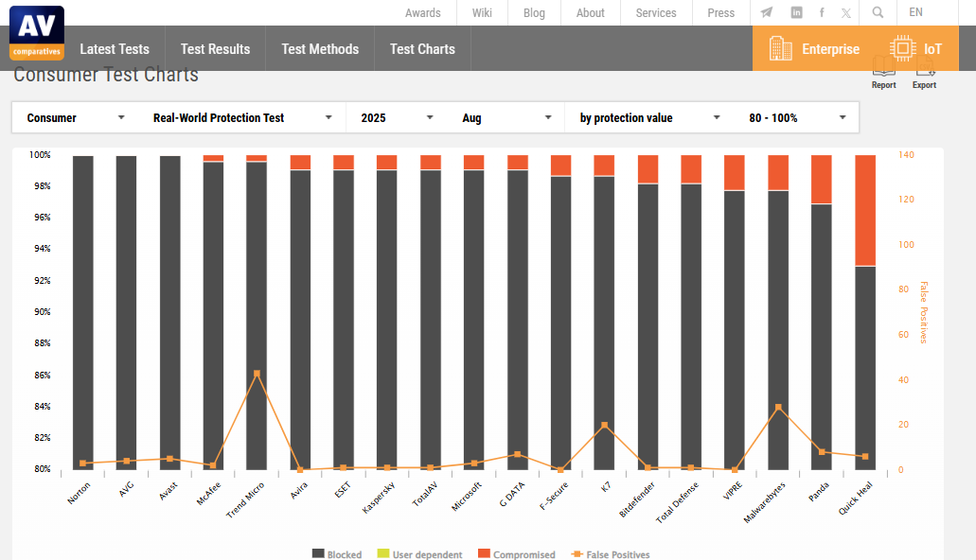Click the Malwarebytes false positives marker
This screenshot has width=976, height=560.
(778, 407)
